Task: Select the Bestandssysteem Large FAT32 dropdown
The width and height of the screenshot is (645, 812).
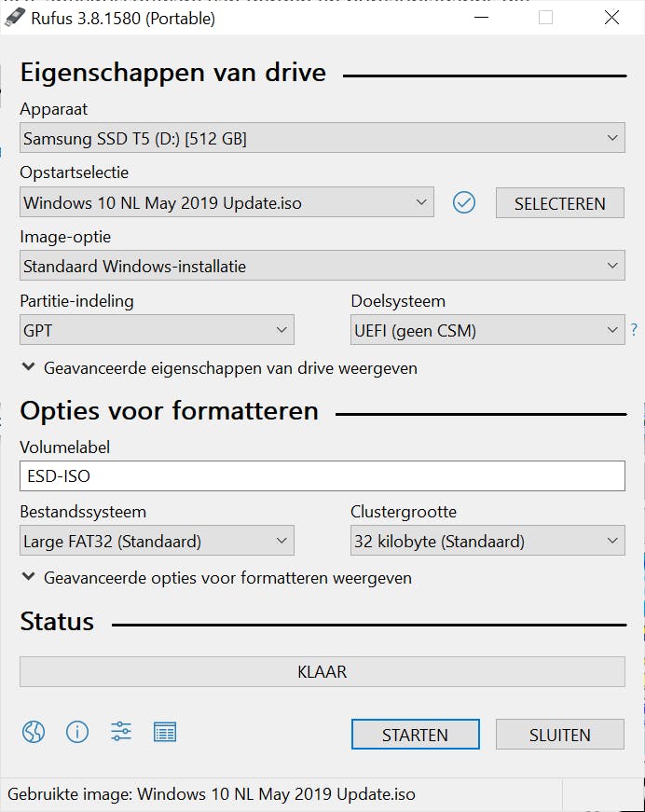Action: (157, 541)
